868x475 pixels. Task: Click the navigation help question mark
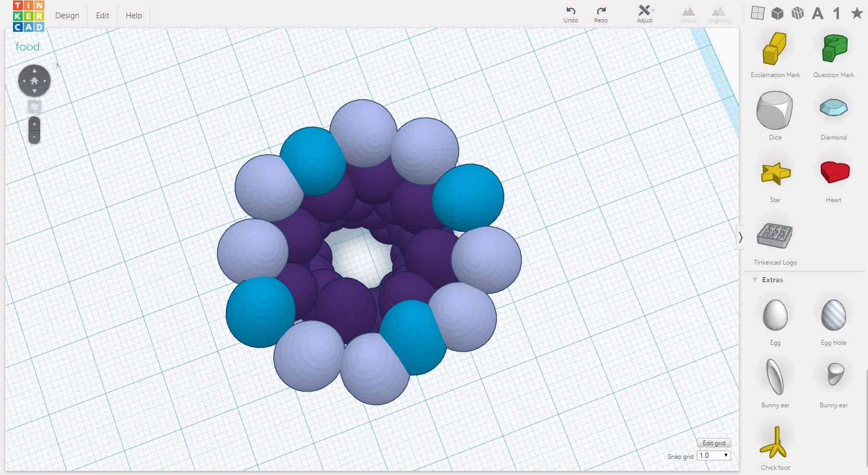point(57,66)
